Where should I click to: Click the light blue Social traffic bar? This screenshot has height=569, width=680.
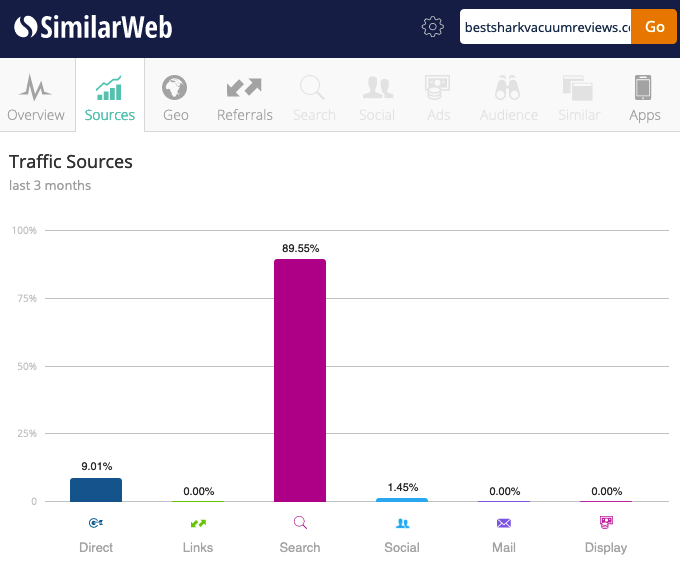pyautogui.click(x=402, y=500)
